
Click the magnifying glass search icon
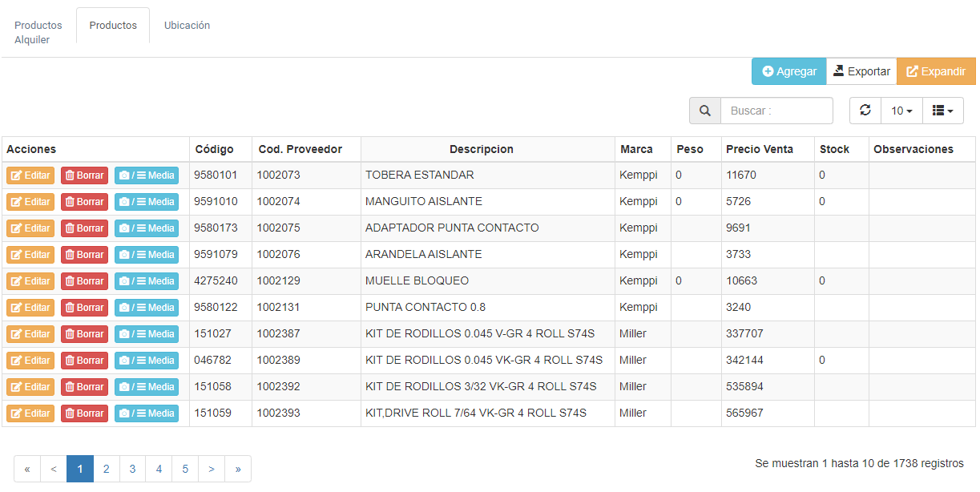click(x=704, y=111)
